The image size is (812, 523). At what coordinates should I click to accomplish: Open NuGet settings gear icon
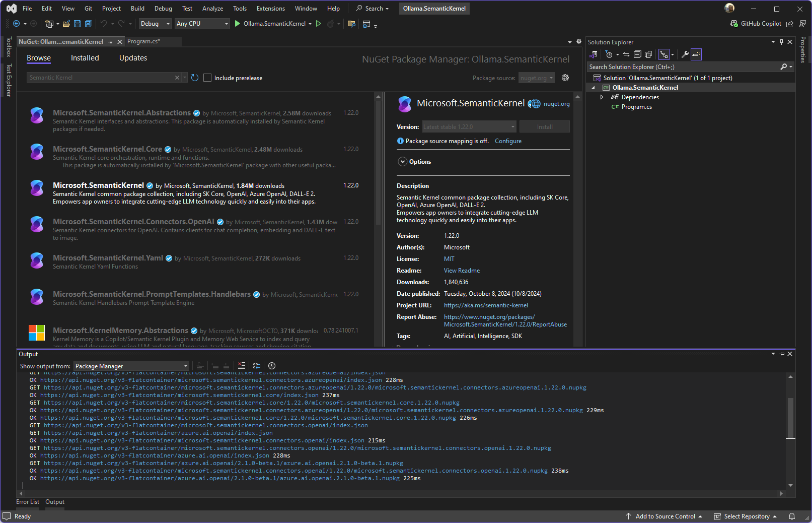565,78
